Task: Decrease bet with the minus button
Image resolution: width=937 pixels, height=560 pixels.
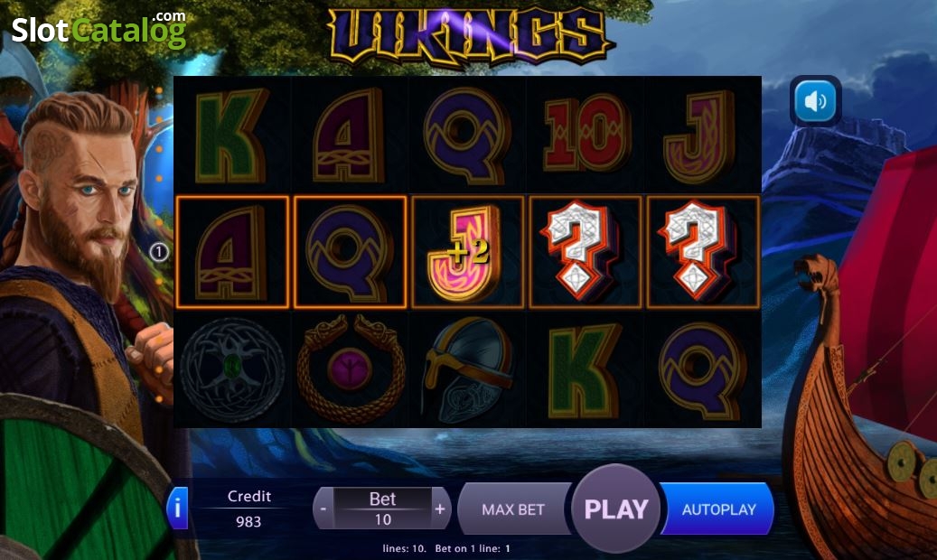Action: [x=323, y=509]
